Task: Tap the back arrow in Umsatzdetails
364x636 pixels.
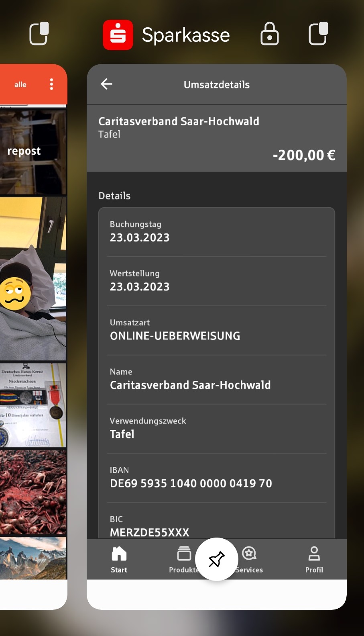Action: (x=106, y=84)
